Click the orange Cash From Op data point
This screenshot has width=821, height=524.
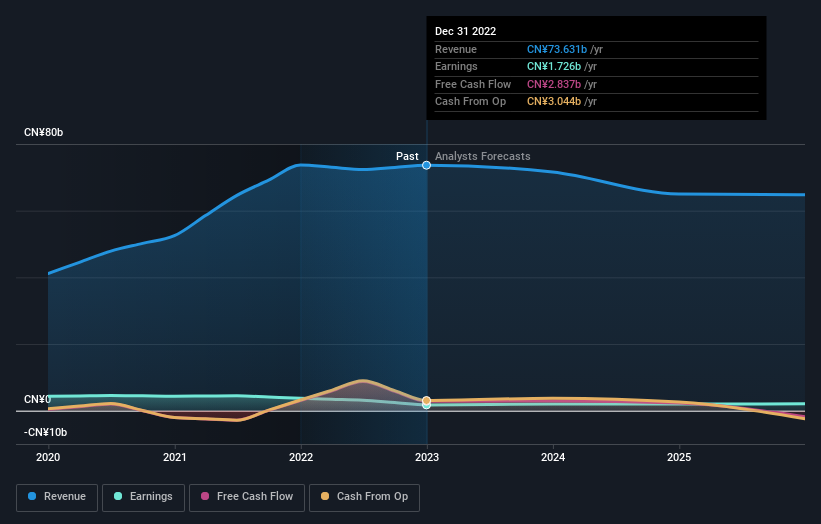click(x=427, y=400)
